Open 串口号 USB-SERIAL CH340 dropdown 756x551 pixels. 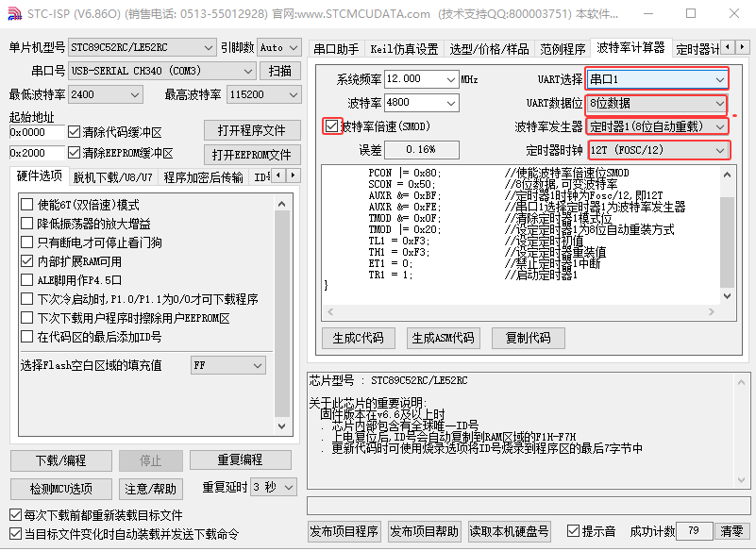(161, 71)
